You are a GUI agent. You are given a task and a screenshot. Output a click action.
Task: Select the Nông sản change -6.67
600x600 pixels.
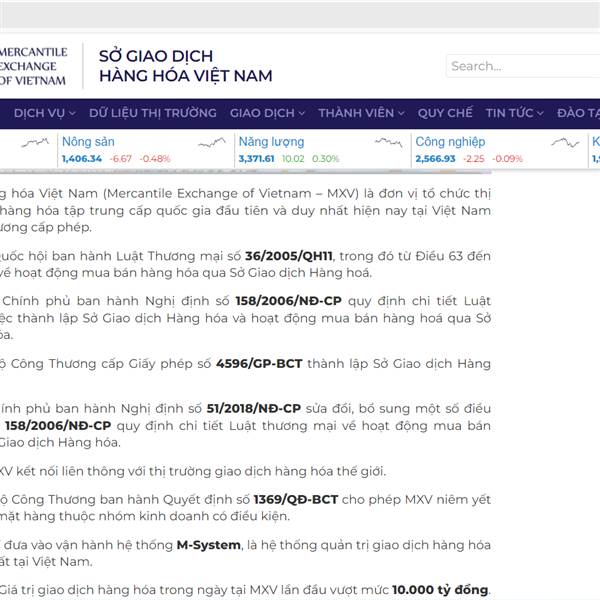(121, 159)
